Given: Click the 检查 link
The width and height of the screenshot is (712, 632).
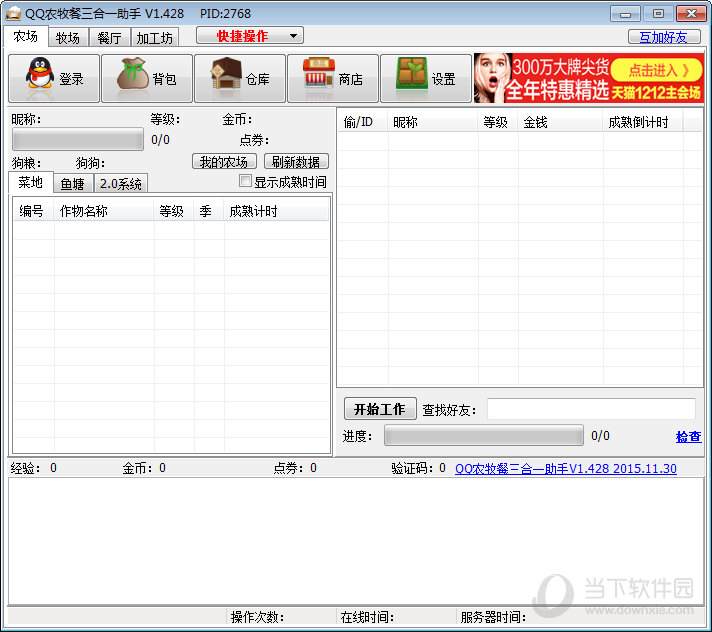Looking at the screenshot, I should [688, 436].
